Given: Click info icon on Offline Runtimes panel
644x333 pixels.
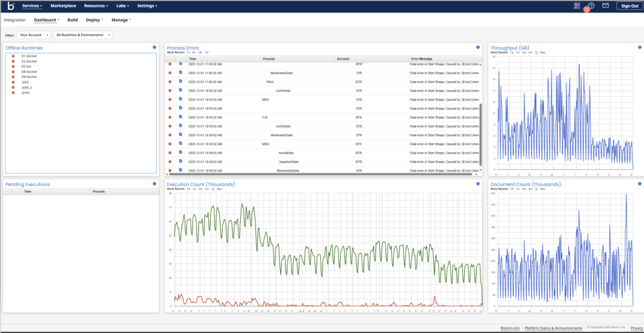Looking at the screenshot, I should [154, 48].
